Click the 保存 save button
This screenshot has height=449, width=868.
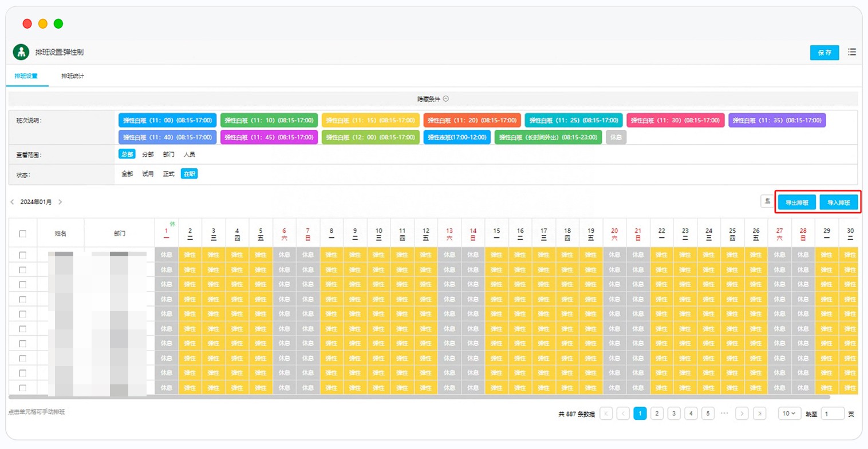tap(824, 53)
